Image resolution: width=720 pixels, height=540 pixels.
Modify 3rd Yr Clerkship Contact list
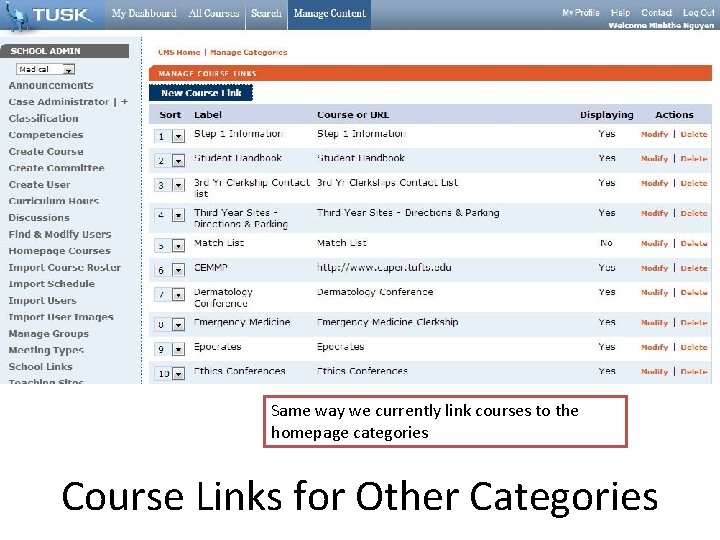click(x=654, y=183)
